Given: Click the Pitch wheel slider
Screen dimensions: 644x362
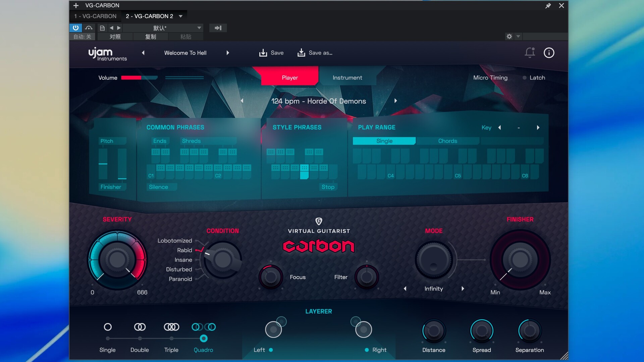Looking at the screenshot, I should [x=103, y=164].
